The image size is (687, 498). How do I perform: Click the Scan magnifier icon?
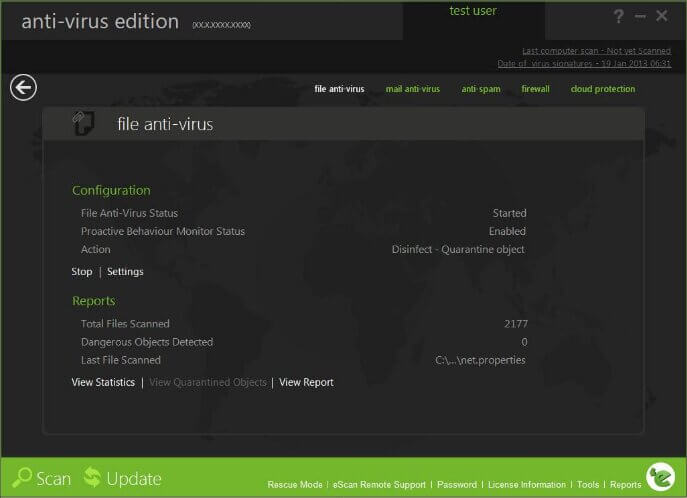(x=21, y=478)
